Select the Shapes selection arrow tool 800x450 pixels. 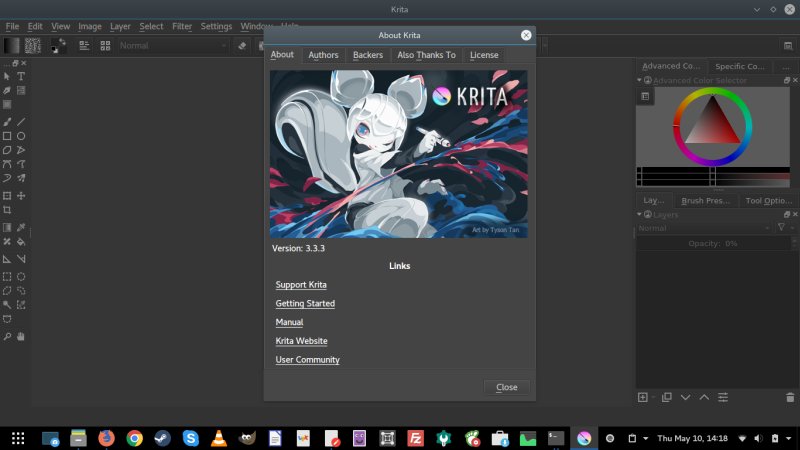click(7, 77)
